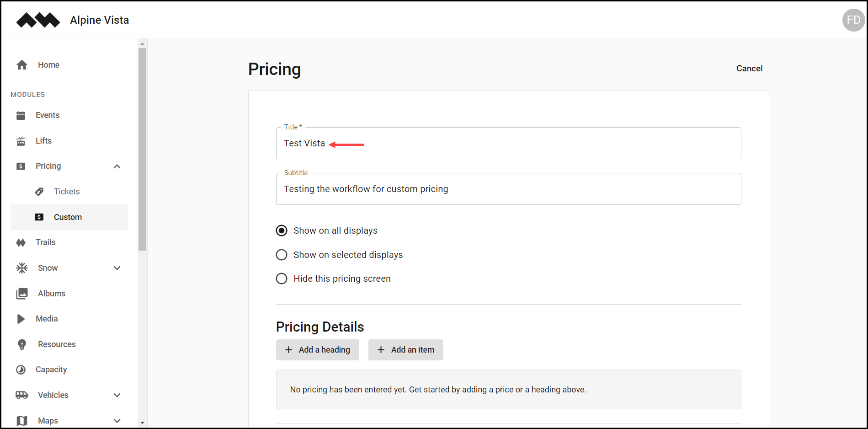Viewport: 868px width, 429px height.
Task: Click the Events calendar icon
Action: [21, 115]
